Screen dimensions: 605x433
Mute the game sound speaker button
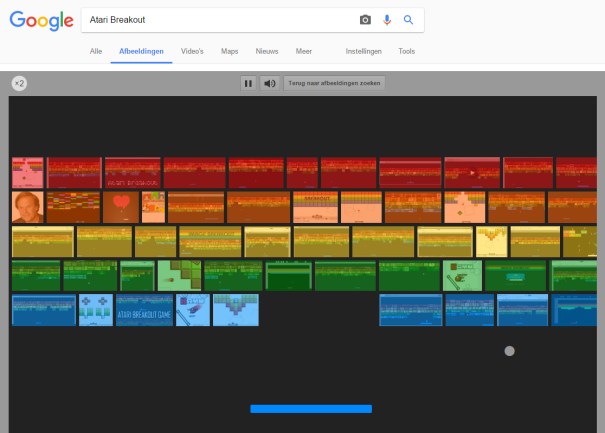pyautogui.click(x=270, y=83)
